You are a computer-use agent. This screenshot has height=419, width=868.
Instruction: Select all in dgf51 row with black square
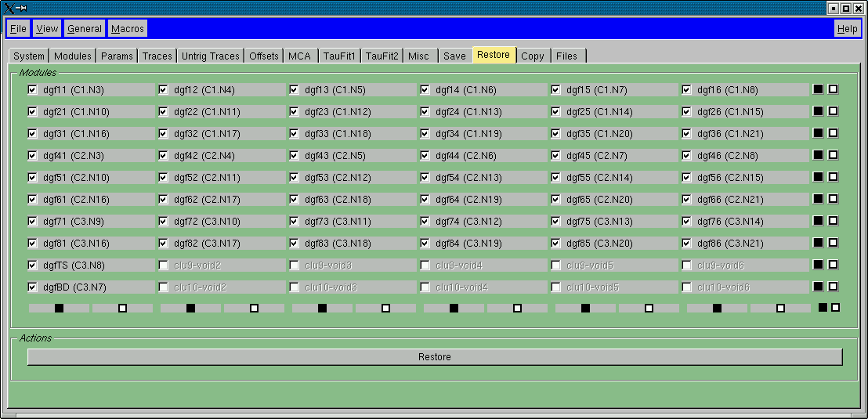pyautogui.click(x=818, y=177)
